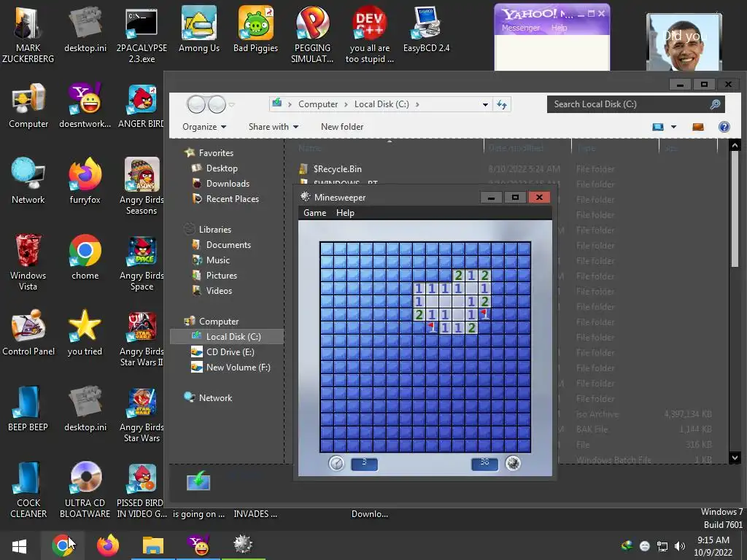Open Angry Birds Space shortcut
This screenshot has height=560, width=747.
point(142,262)
